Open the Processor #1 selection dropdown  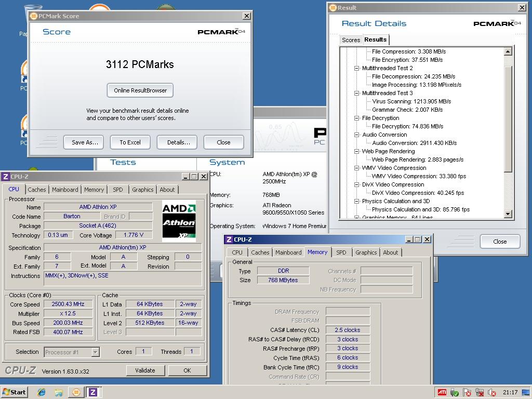tap(96, 352)
